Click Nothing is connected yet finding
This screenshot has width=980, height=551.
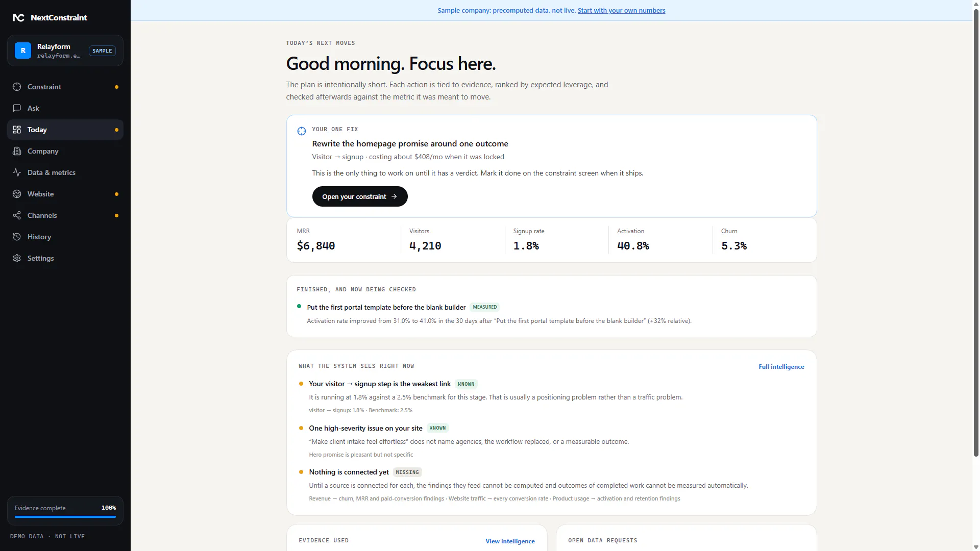tap(349, 472)
